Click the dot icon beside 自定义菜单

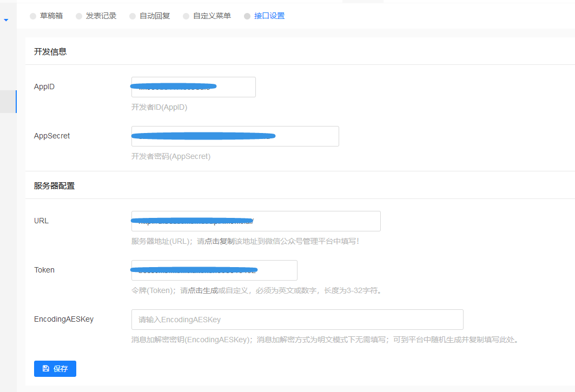tap(186, 16)
